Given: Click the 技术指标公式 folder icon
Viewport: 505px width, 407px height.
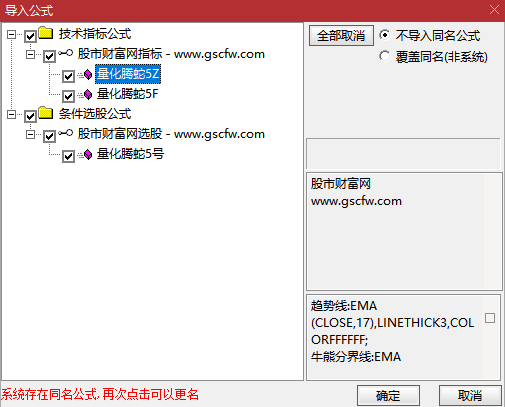Looking at the screenshot, I should 46,33.
